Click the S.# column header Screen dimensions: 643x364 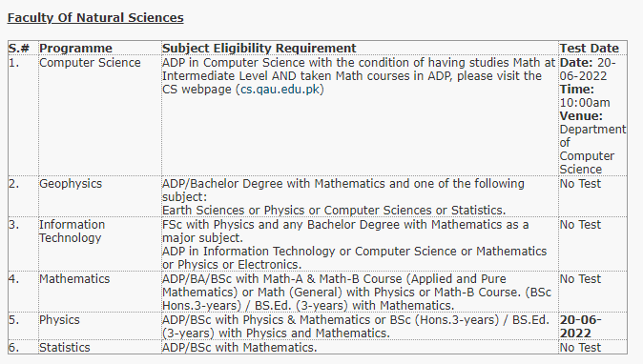pyautogui.click(x=19, y=49)
